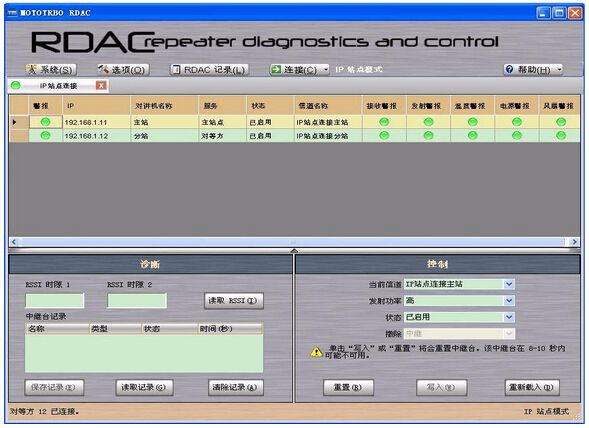Select the row arrow for 192.168.1.11

click(x=15, y=122)
